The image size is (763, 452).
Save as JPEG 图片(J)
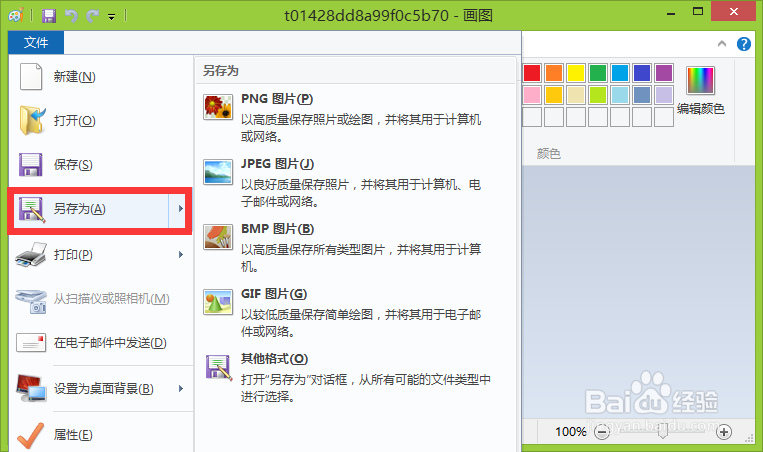(355, 182)
